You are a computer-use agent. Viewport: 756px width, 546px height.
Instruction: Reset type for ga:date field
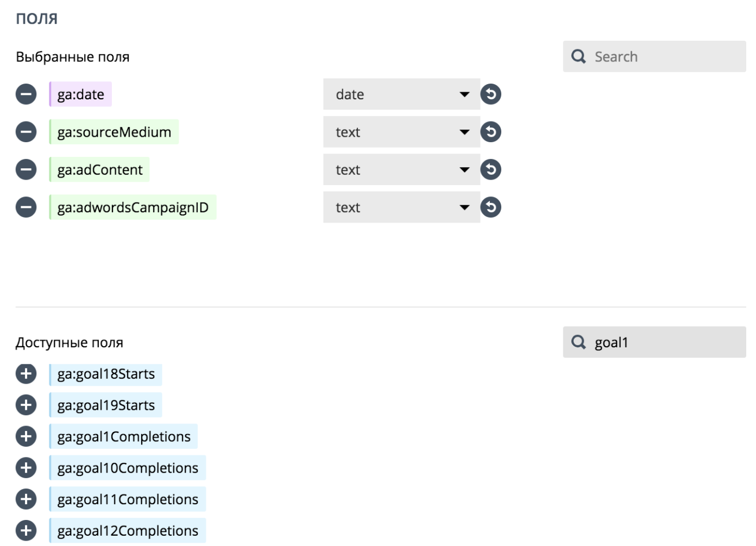[x=490, y=94]
